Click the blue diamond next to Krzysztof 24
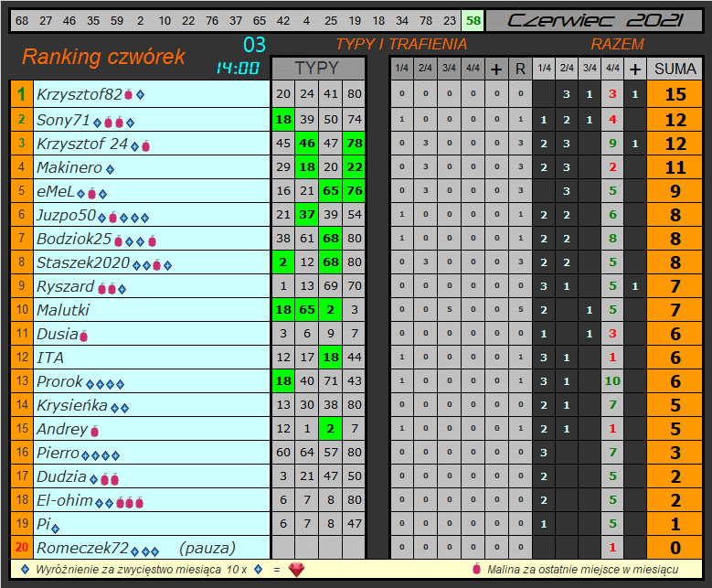This screenshot has height=588, width=712. coord(135,146)
